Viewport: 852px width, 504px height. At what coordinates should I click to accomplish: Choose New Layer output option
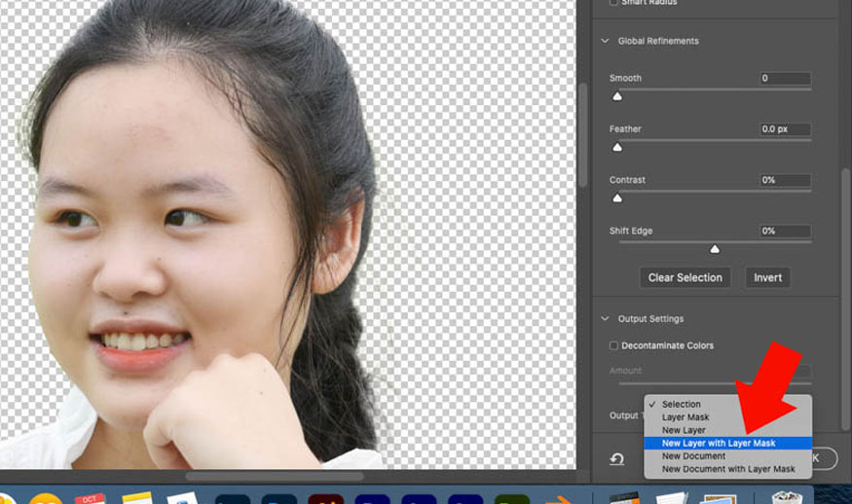click(728, 430)
